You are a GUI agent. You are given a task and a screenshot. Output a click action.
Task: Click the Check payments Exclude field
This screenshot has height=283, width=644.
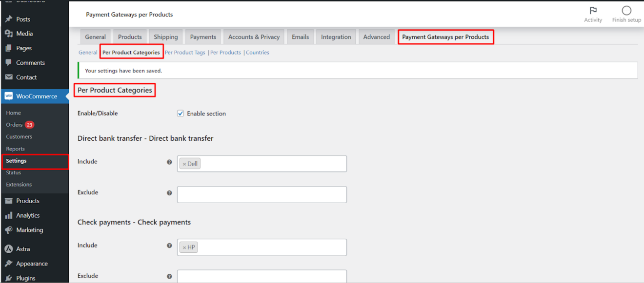click(262, 276)
